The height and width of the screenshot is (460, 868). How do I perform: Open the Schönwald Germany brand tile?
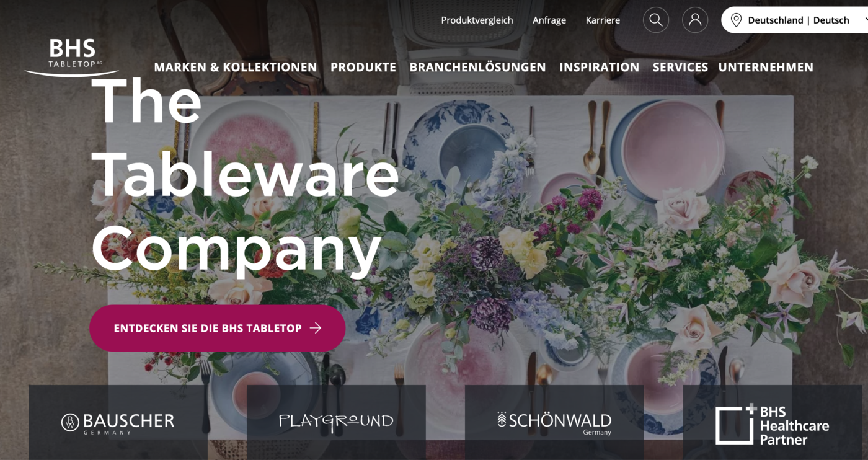pos(554,422)
